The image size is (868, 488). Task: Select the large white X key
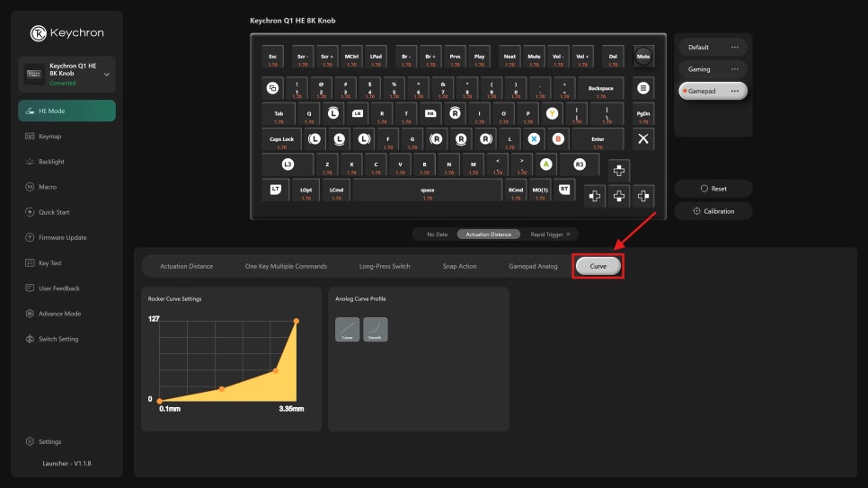(643, 139)
